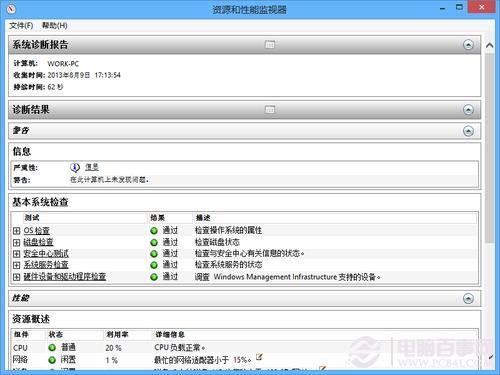Select the 检查磁盘状态 description
The width and height of the screenshot is (500, 375).
[217, 242]
